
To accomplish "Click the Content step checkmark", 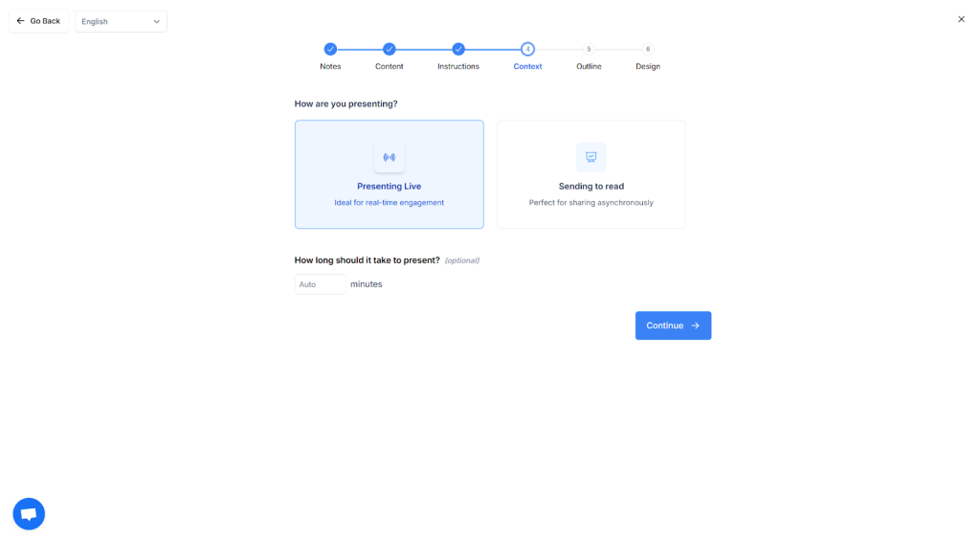I will click(x=389, y=49).
